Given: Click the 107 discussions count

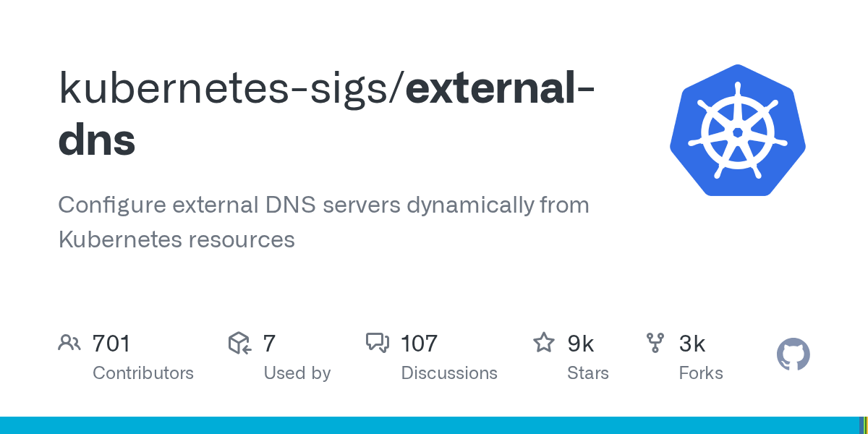Looking at the screenshot, I should [x=420, y=344].
